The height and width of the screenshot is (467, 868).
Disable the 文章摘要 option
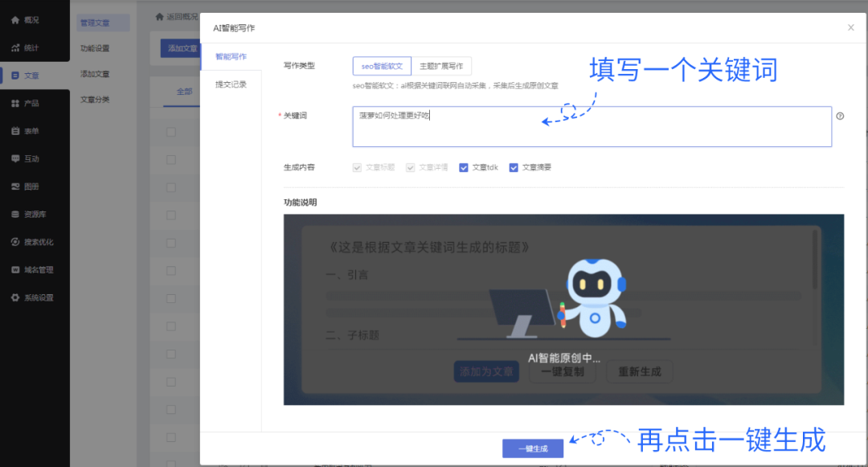515,167
